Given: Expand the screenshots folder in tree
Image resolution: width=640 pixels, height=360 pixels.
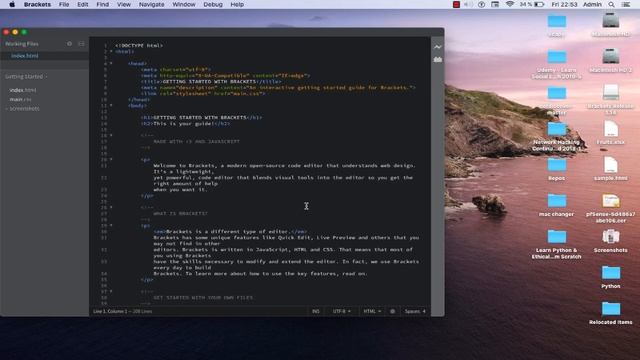Looking at the screenshot, I should [x=23, y=109].
